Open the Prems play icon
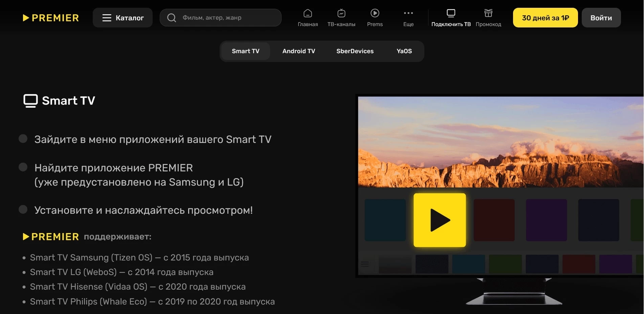Viewport: 644px width, 314px height. (375, 13)
